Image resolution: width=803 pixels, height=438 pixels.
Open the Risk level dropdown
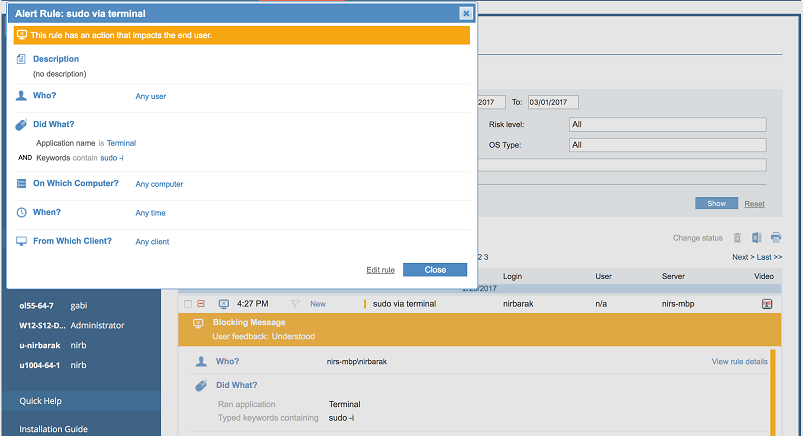pyautogui.click(x=666, y=125)
